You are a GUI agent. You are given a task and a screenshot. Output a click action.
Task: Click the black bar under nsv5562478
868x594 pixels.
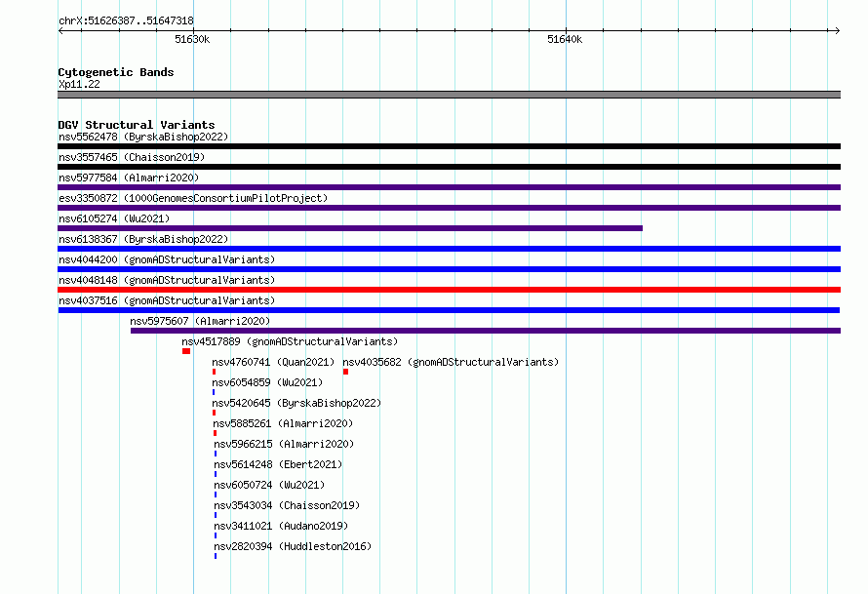(449, 146)
